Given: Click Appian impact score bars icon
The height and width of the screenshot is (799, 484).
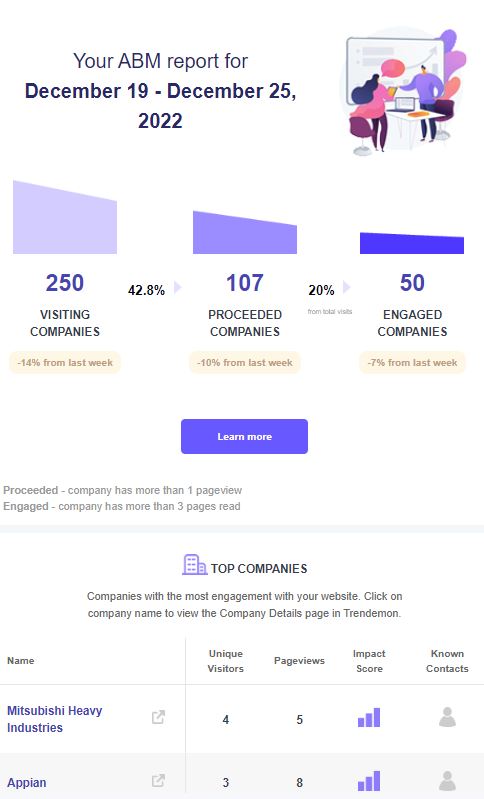Looking at the screenshot, I should pos(369,780).
